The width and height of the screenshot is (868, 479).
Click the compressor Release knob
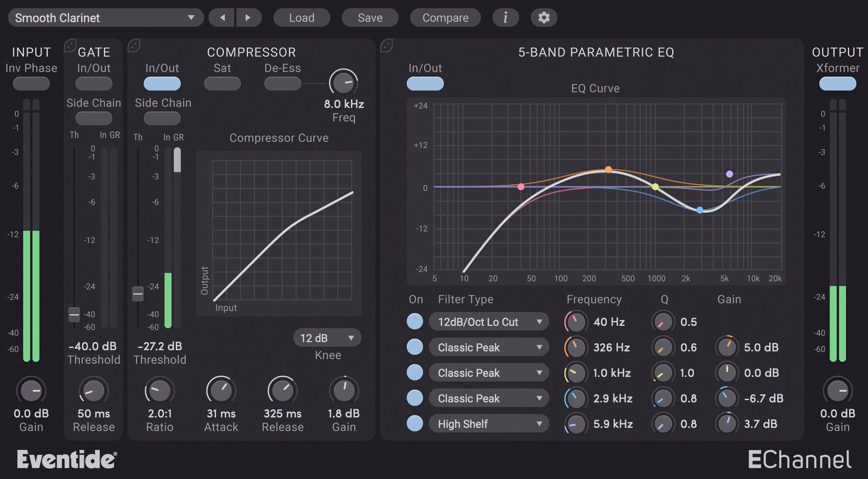(x=283, y=390)
